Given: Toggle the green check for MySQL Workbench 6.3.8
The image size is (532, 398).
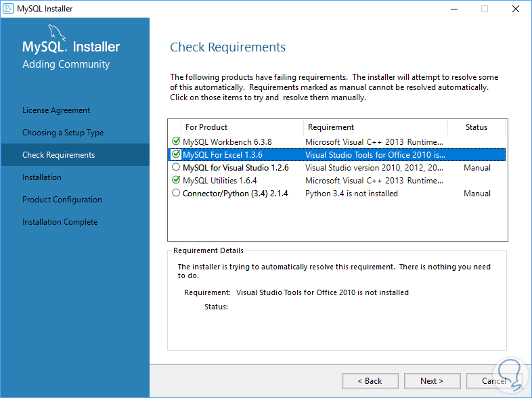Looking at the screenshot, I should pos(176,141).
